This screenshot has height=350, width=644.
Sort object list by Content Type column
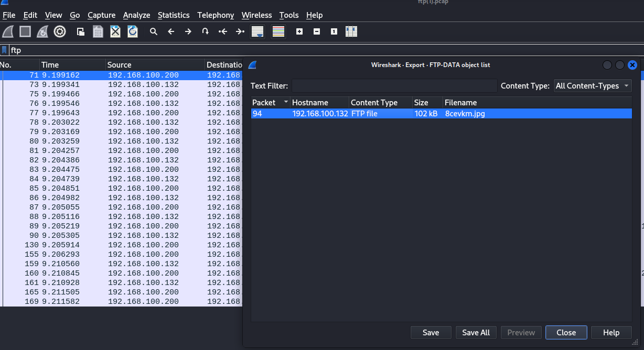coord(381,103)
